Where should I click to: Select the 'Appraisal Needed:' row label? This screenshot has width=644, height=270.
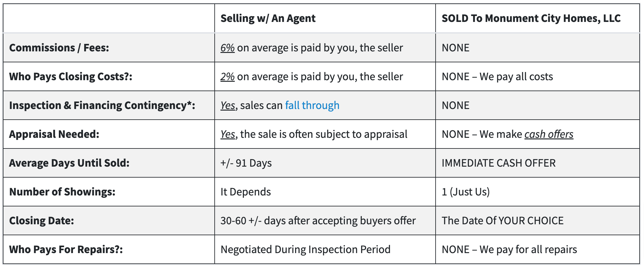click(54, 134)
